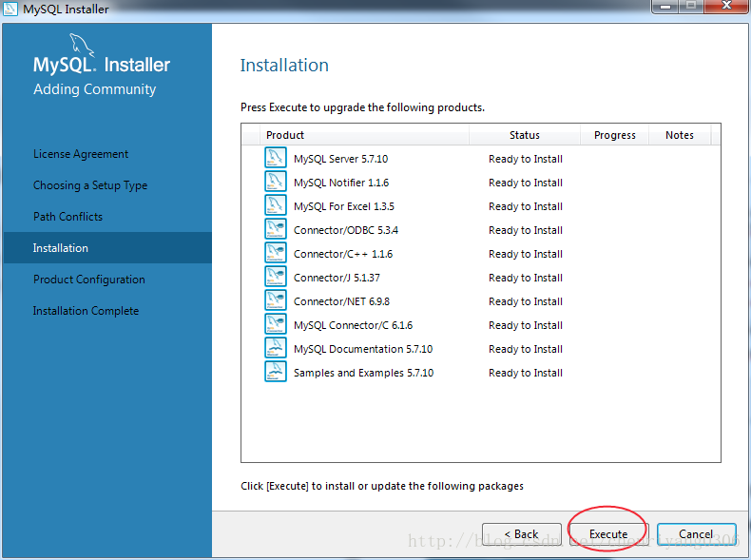Click the Connector/J 5.1.37 icon

276,277
